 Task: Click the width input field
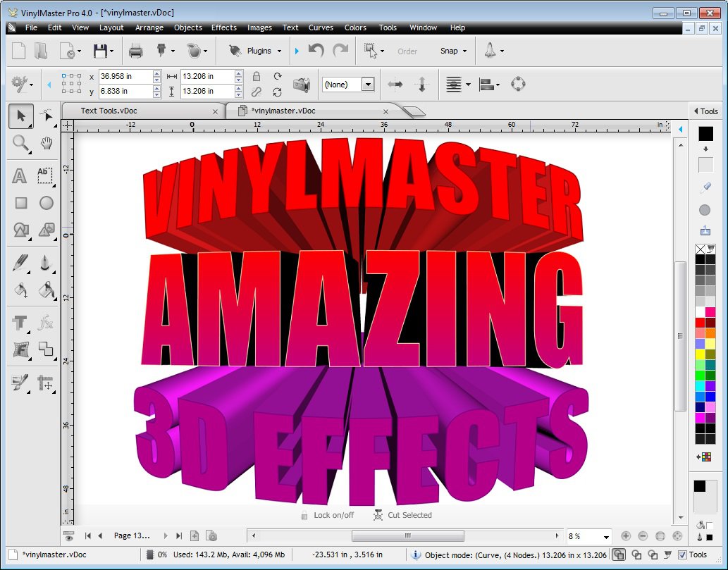207,76
